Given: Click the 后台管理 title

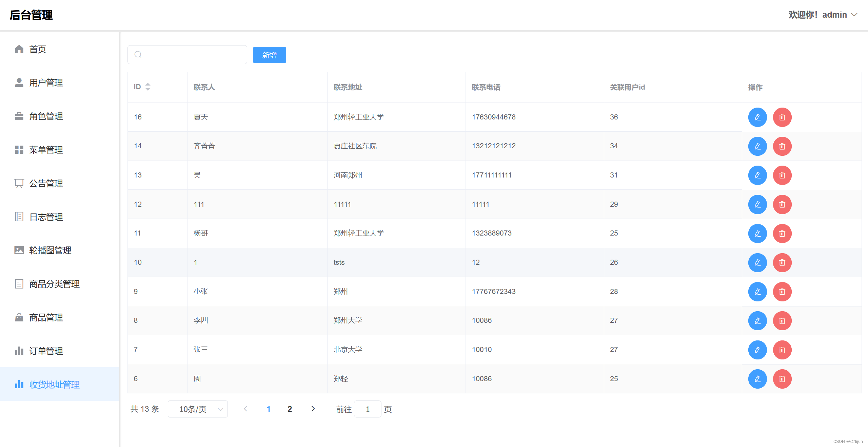Looking at the screenshot, I should [x=31, y=15].
